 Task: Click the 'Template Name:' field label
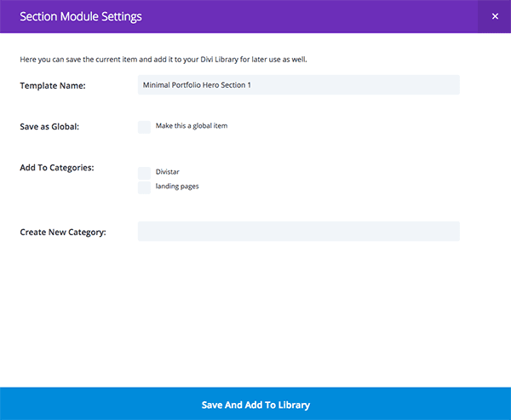52,85
